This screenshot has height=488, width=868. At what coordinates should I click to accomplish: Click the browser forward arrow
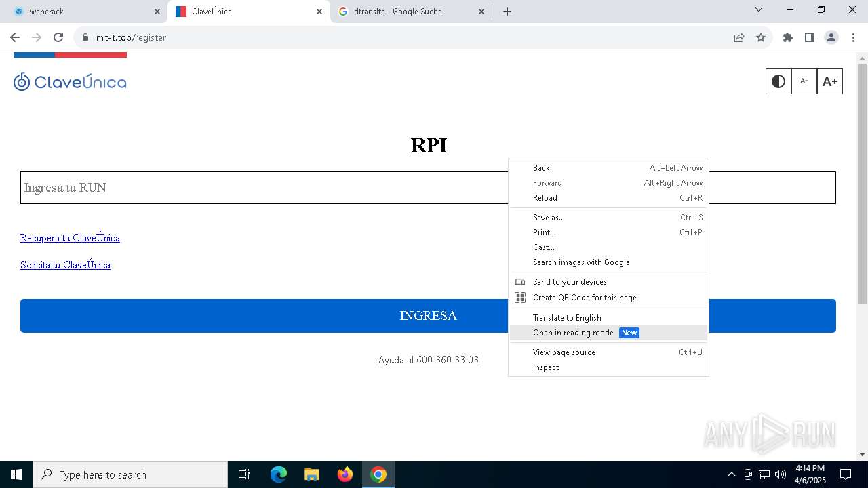tap(37, 37)
